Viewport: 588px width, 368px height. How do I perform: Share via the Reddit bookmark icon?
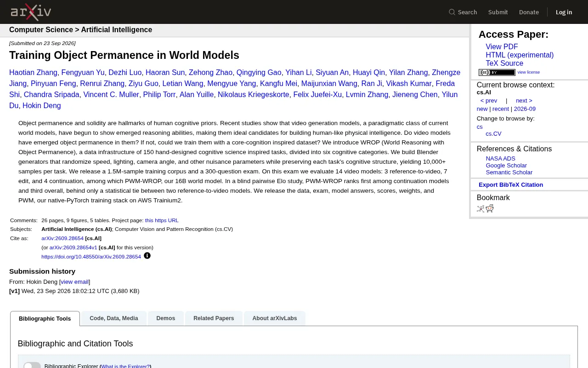point(490,208)
